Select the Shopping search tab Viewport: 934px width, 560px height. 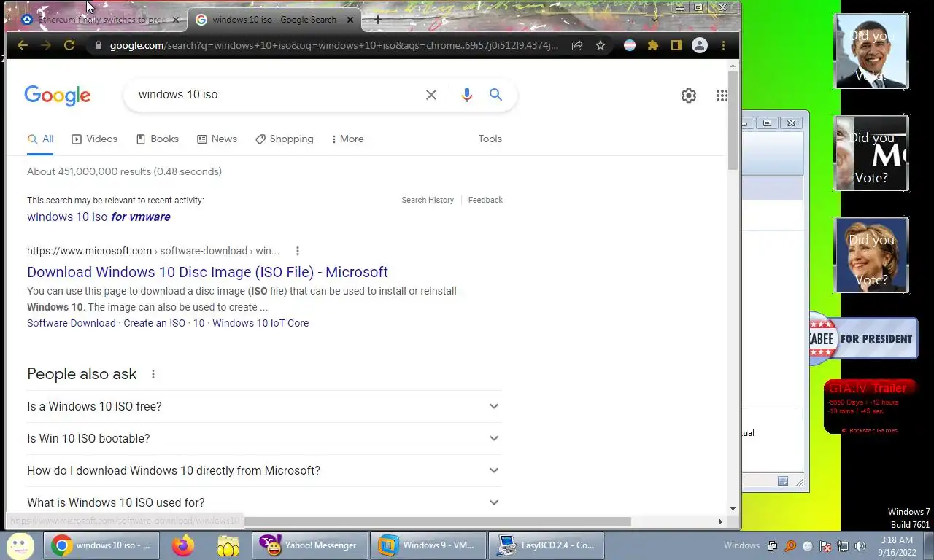[x=284, y=139]
